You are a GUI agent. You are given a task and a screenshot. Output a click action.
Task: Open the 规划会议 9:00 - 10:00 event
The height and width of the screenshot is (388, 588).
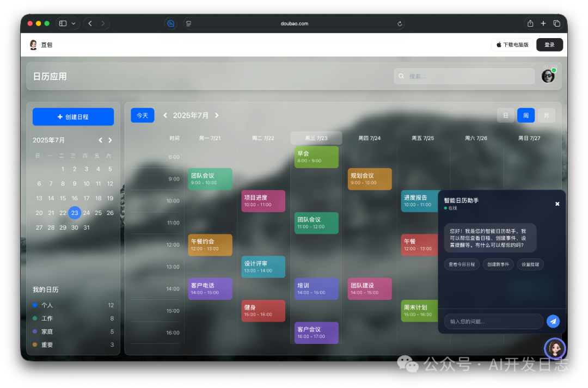(x=370, y=179)
